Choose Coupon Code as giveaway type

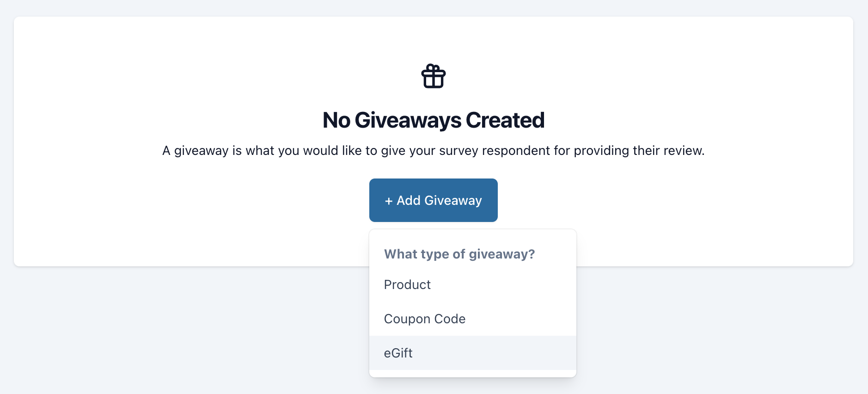coord(424,319)
